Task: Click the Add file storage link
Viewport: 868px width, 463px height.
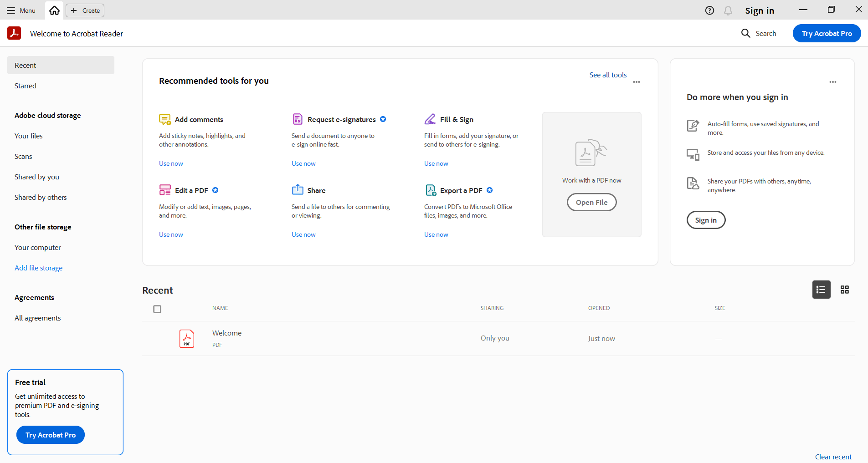Action: coord(38,268)
